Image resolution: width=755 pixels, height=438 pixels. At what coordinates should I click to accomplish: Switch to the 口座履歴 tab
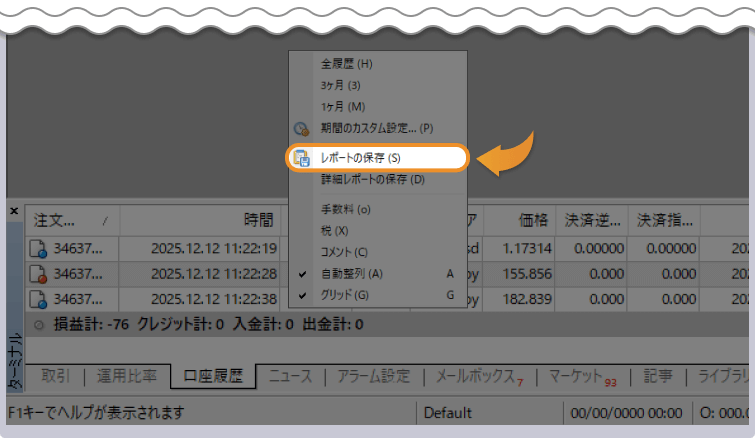tap(213, 376)
